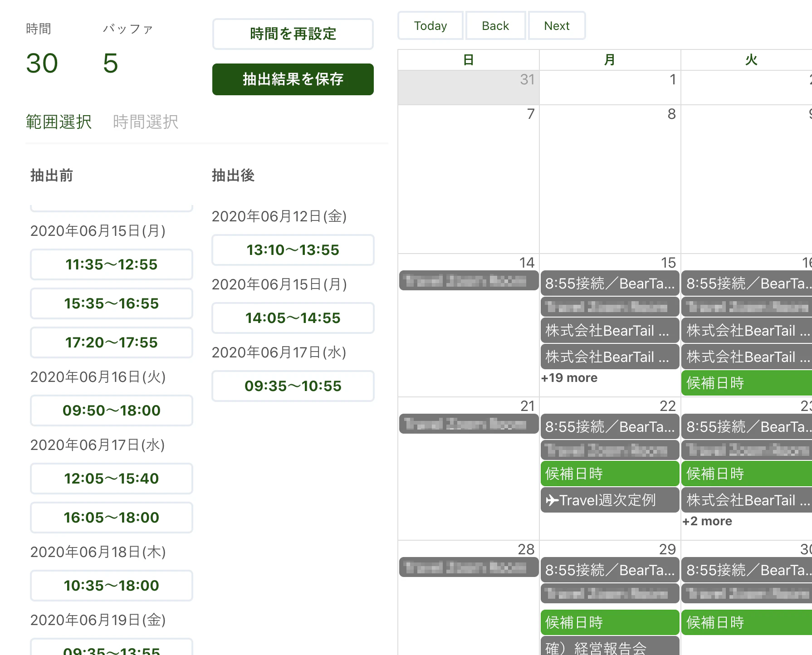Choose the 12:05～15:40 time slot
This screenshot has height=655, width=812.
111,479
